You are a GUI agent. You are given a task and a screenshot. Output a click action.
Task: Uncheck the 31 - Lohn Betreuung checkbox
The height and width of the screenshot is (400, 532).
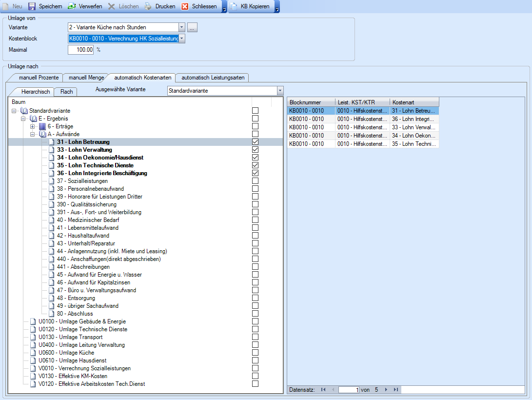[x=255, y=142]
